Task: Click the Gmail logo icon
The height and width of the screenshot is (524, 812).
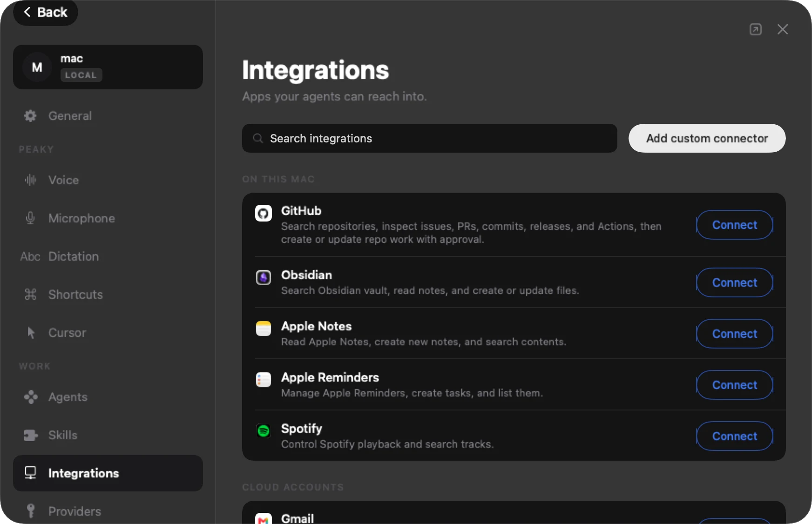Action: point(264,518)
